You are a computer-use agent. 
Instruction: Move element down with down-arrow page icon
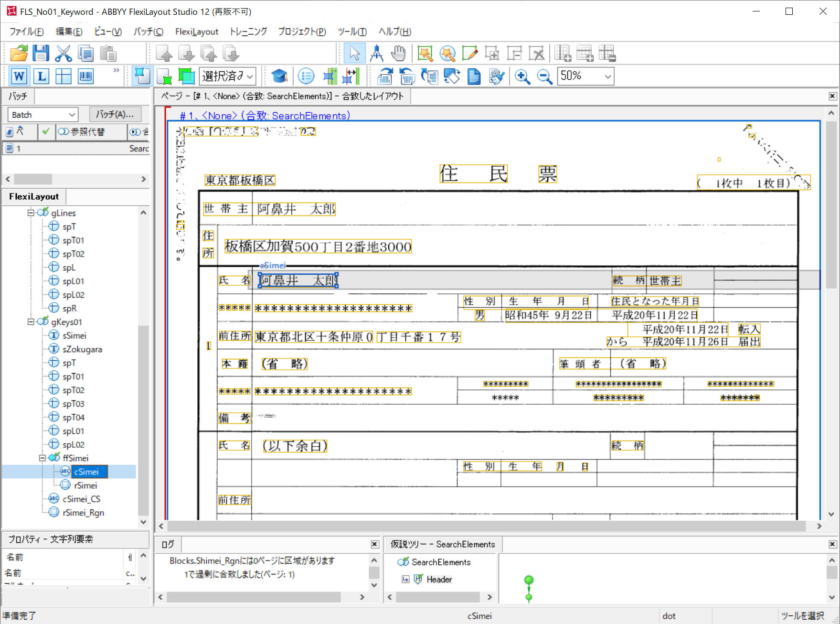pyautogui.click(x=186, y=54)
